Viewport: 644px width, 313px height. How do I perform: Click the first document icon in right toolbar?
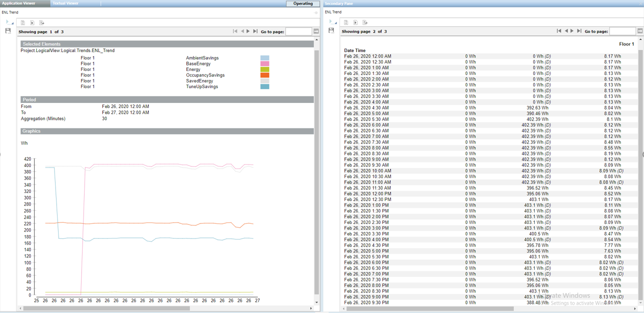(346, 22)
